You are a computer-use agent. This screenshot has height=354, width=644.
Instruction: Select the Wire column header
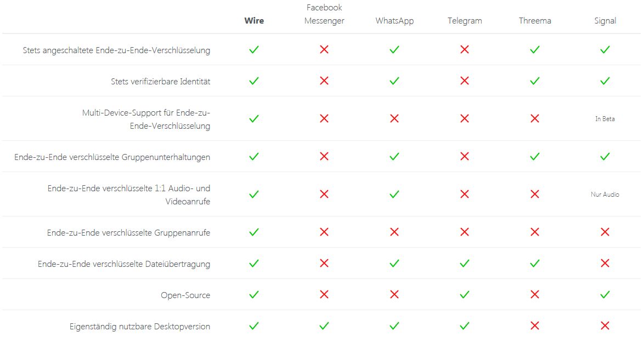[x=254, y=20]
